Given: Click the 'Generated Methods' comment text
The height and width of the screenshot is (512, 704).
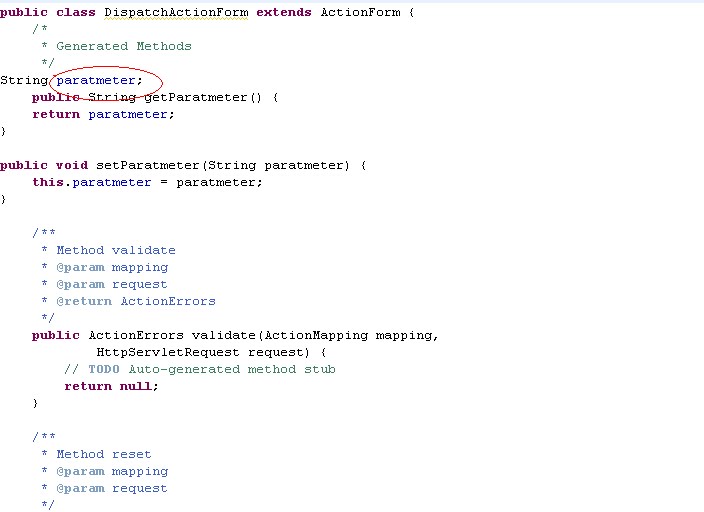Looking at the screenshot, I should [x=124, y=46].
